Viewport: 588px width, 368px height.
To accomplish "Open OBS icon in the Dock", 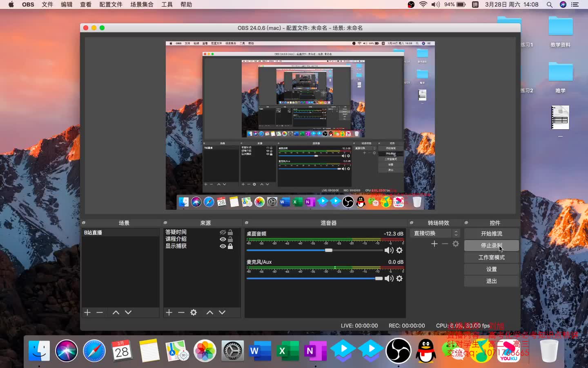I will point(399,351).
